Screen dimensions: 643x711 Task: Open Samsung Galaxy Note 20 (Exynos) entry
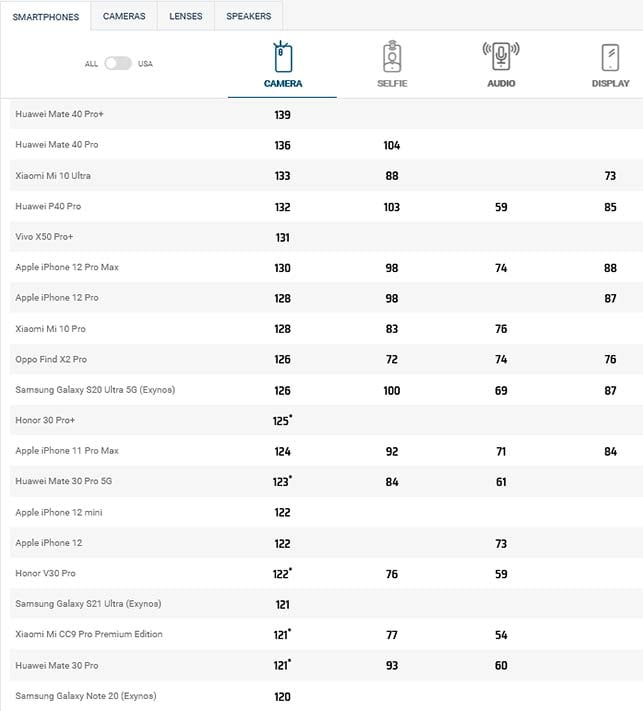point(86,696)
